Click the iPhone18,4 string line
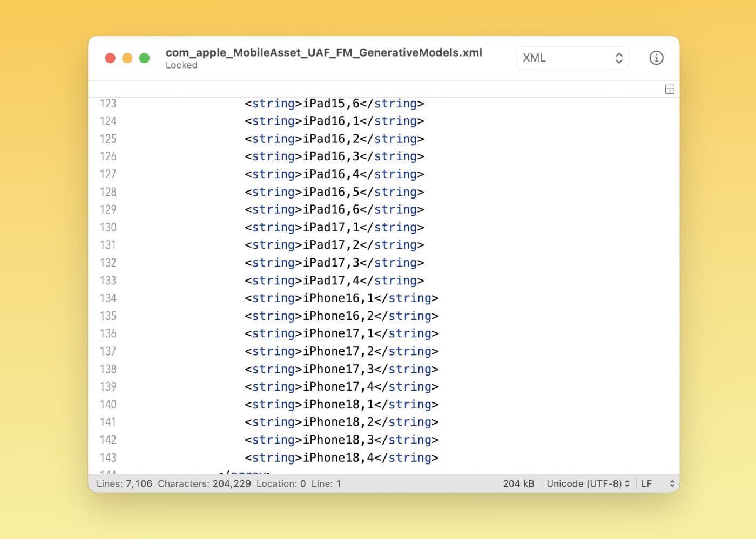756x539 pixels. pyautogui.click(x=342, y=458)
